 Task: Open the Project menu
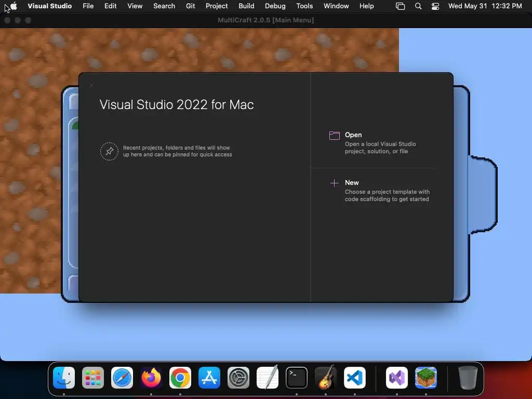pyautogui.click(x=217, y=6)
